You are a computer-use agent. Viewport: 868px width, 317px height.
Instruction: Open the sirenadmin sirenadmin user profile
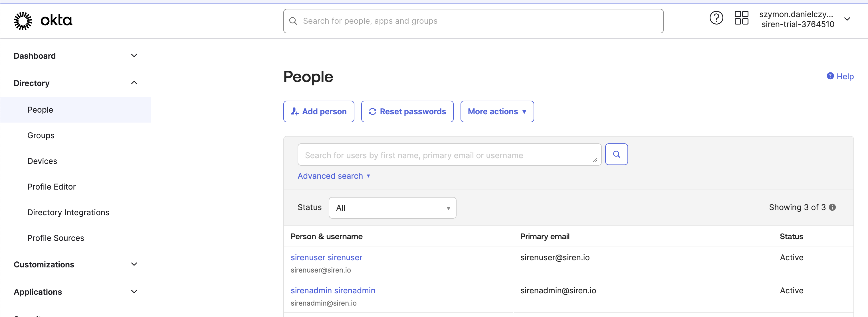click(x=333, y=290)
